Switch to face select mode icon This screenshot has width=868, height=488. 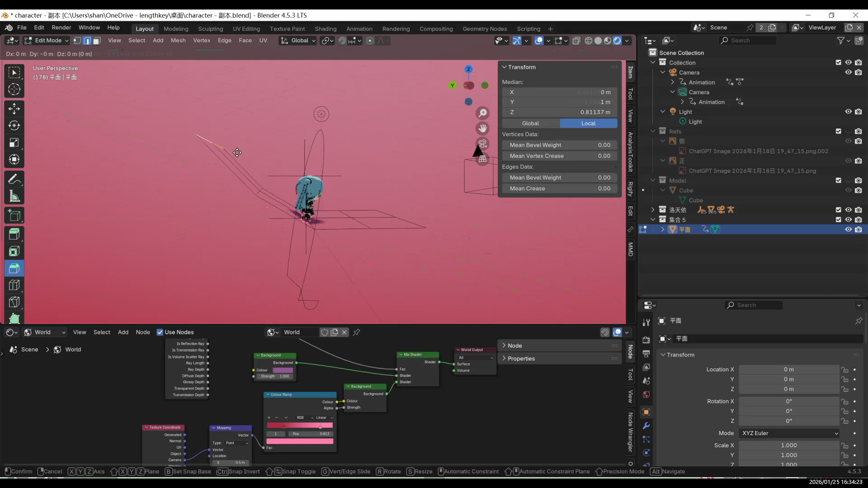97,41
